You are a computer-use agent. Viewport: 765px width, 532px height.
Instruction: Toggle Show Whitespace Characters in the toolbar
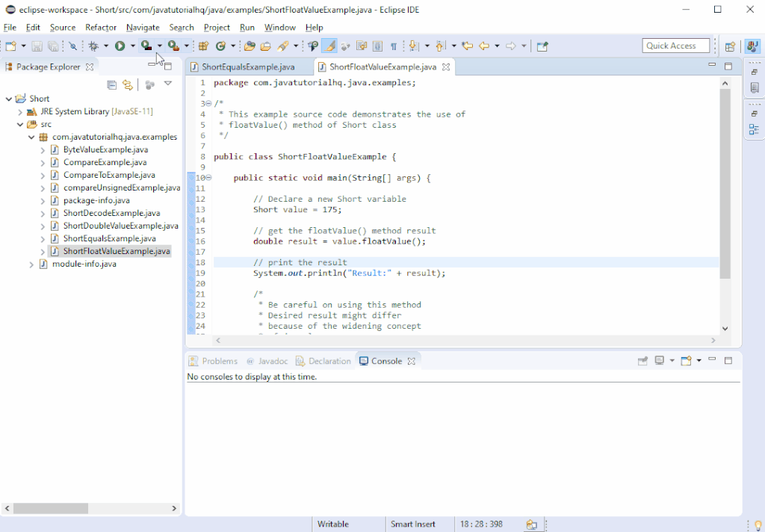tap(394, 46)
